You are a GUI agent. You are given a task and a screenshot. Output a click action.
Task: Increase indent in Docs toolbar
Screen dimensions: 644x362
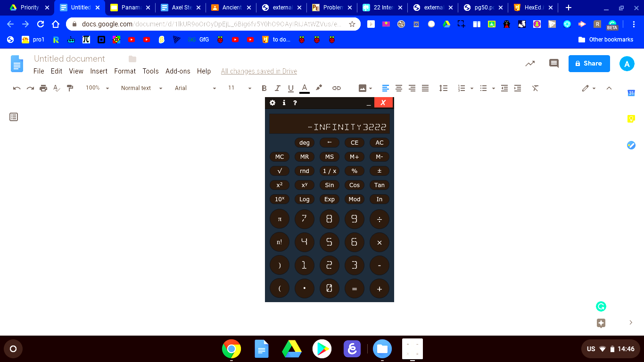pos(518,88)
